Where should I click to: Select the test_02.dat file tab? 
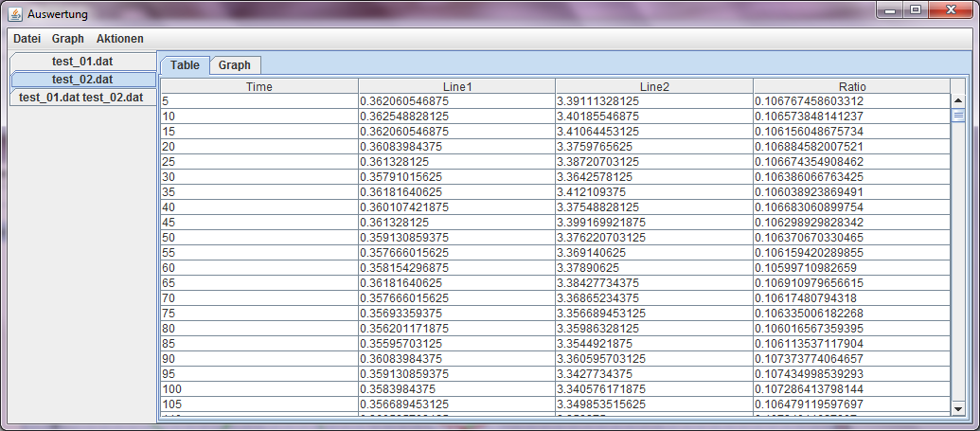(82, 80)
